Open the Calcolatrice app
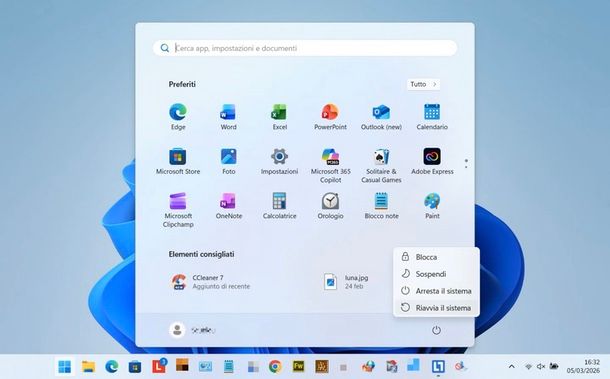This screenshot has height=379, width=610. click(x=279, y=205)
